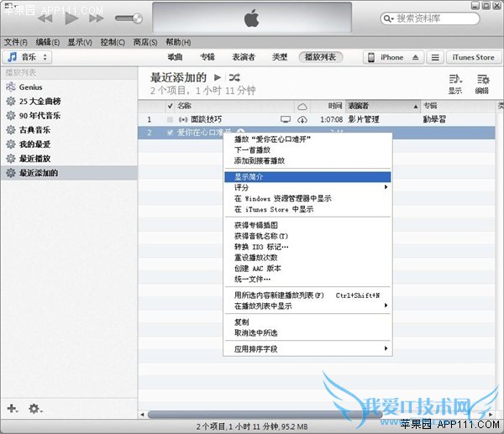The width and height of the screenshot is (504, 434).
Task: Switch to the 歌曲 tab
Action: pos(176,57)
